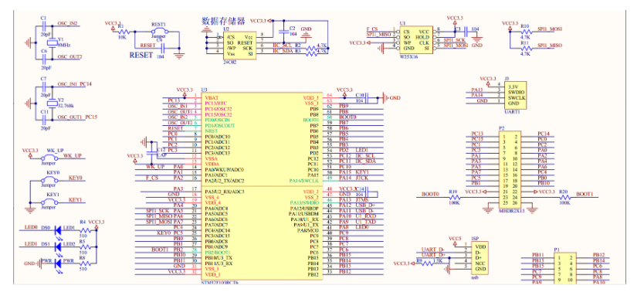This screenshot has width=644, height=292.
Task: Click the HOLD pin name on W25X16
Action: (x=423, y=37)
